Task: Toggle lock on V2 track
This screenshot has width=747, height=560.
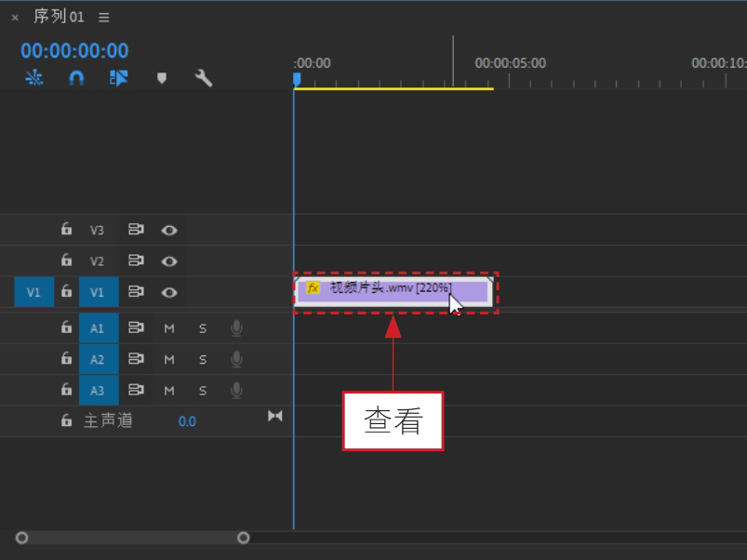Action: 66,260
